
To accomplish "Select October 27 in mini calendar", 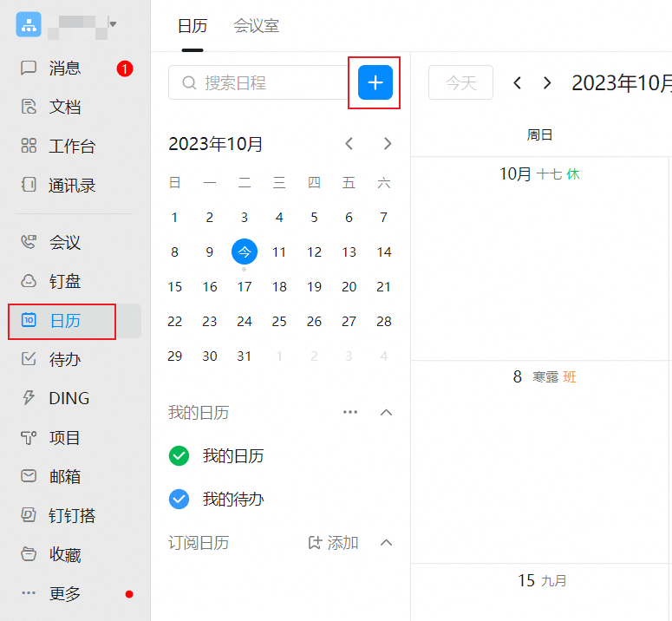I will click(x=349, y=322).
